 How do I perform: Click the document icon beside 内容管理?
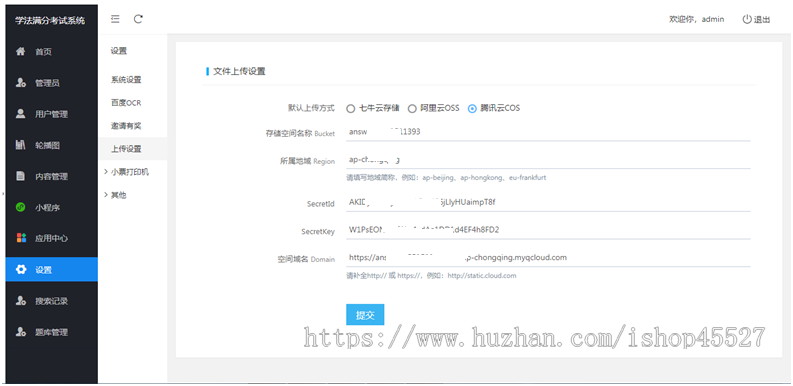point(20,176)
